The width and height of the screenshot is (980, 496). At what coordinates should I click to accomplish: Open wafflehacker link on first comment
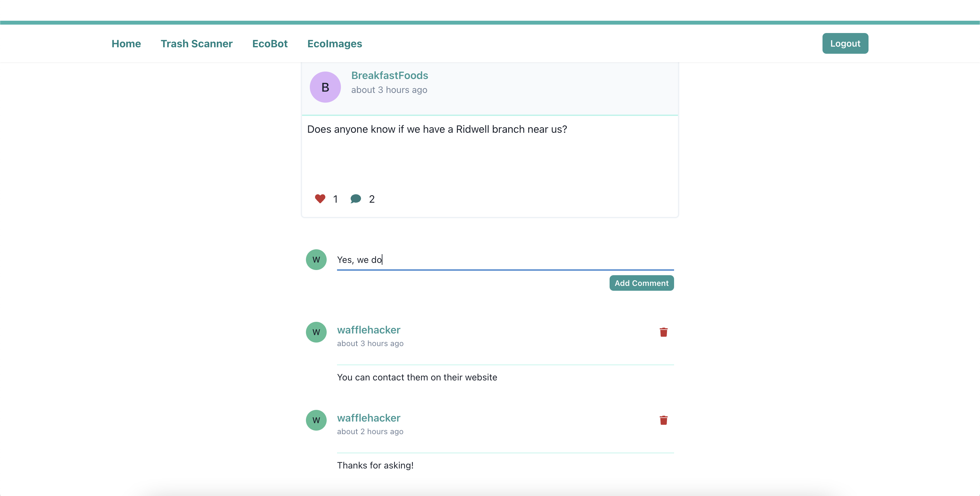pyautogui.click(x=368, y=330)
